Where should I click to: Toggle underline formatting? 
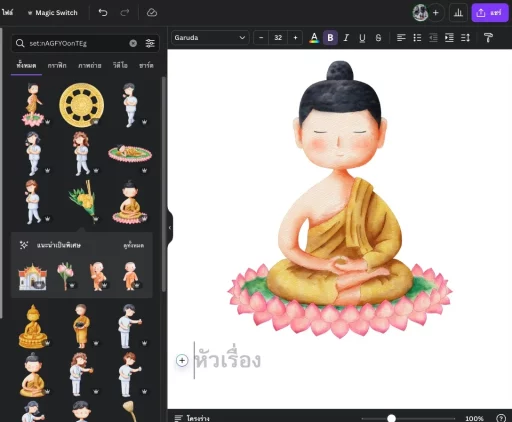362,38
